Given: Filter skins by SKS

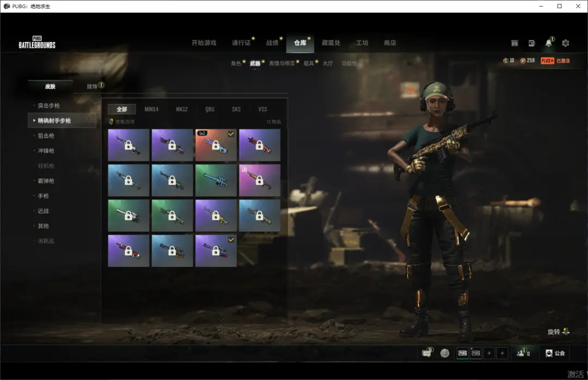Looking at the screenshot, I should (236, 109).
